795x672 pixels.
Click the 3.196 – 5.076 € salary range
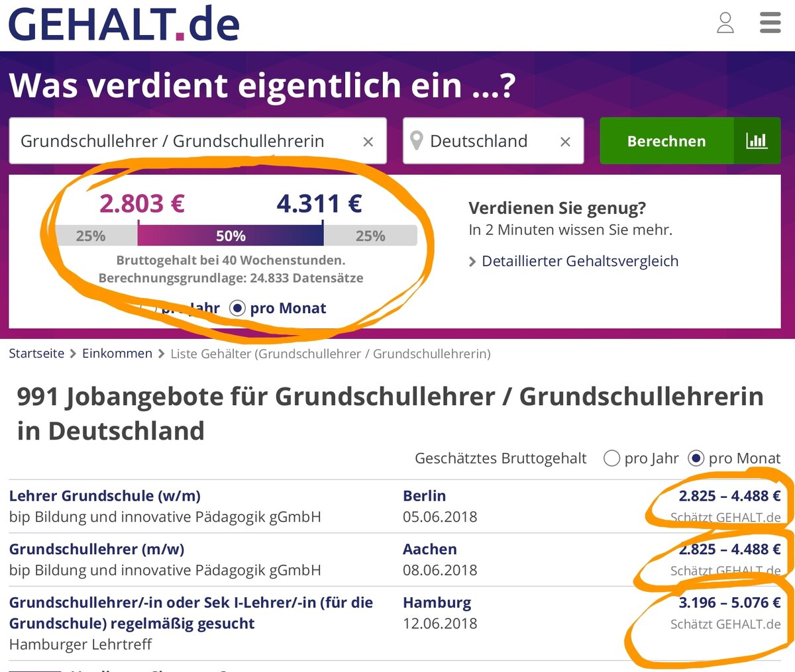[729, 602]
